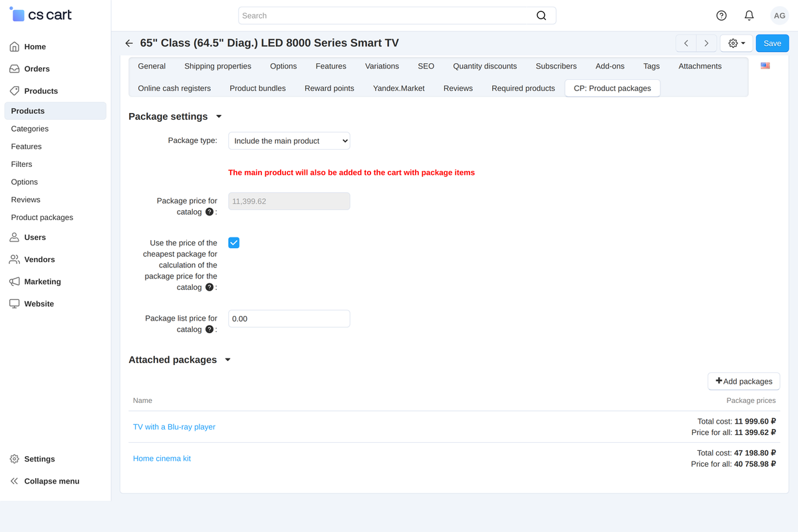Go to previous product chevron

tap(686, 43)
